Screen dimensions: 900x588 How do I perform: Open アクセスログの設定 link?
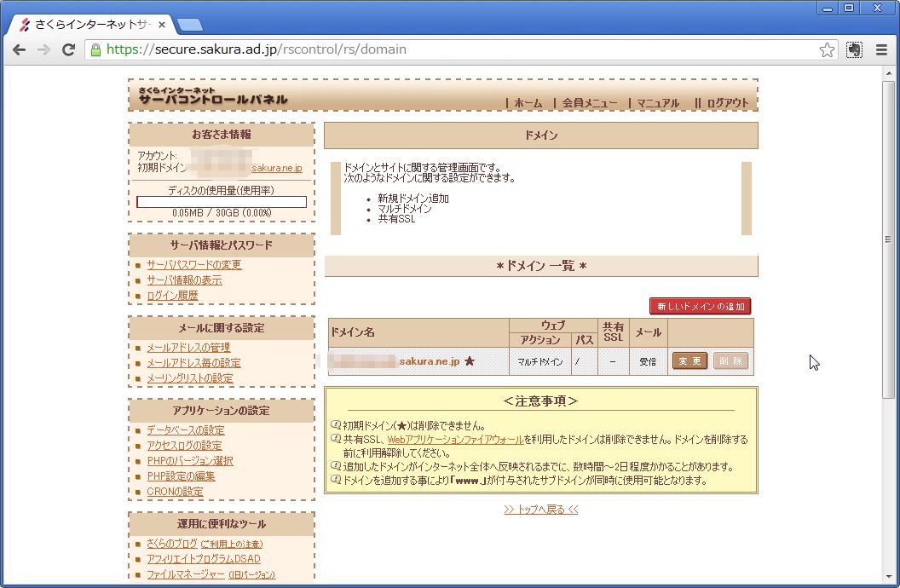(x=184, y=446)
